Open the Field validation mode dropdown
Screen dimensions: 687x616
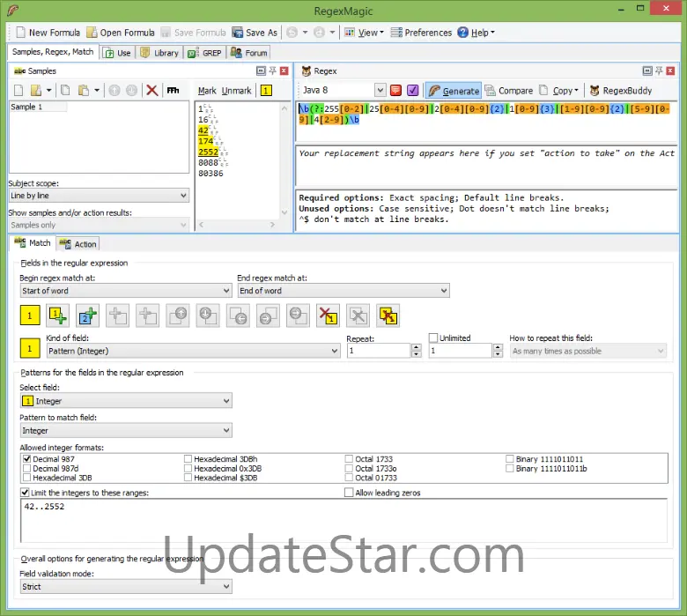(126, 587)
